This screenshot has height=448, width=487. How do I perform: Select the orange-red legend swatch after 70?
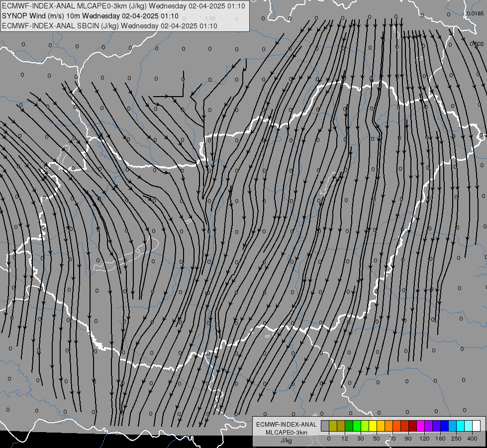(396, 426)
